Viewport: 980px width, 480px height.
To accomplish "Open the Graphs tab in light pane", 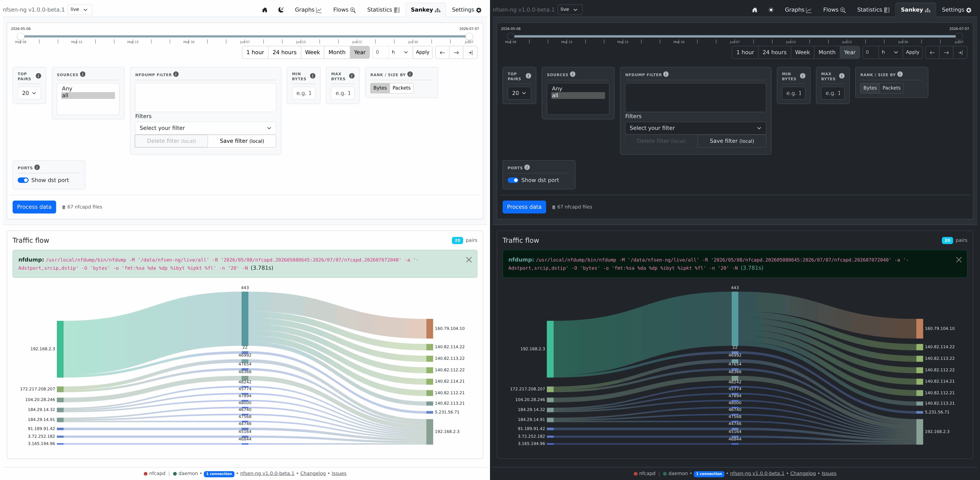I will (x=308, y=10).
